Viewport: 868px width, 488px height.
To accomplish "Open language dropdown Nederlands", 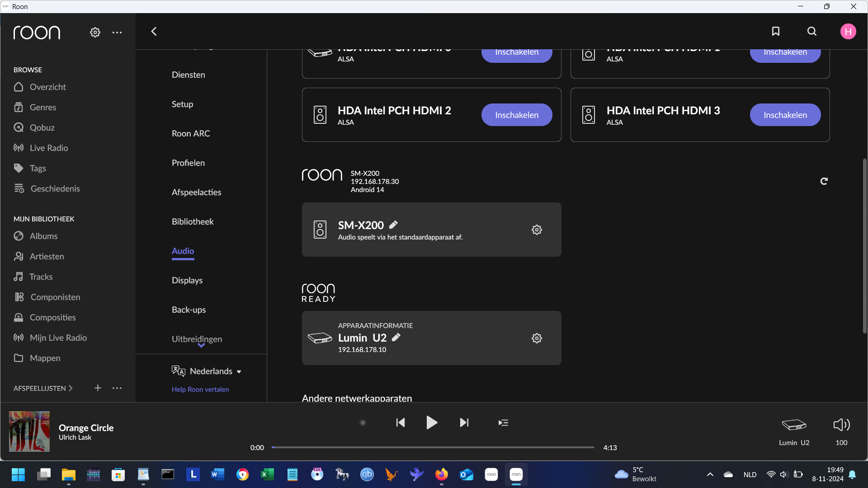I will click(207, 371).
